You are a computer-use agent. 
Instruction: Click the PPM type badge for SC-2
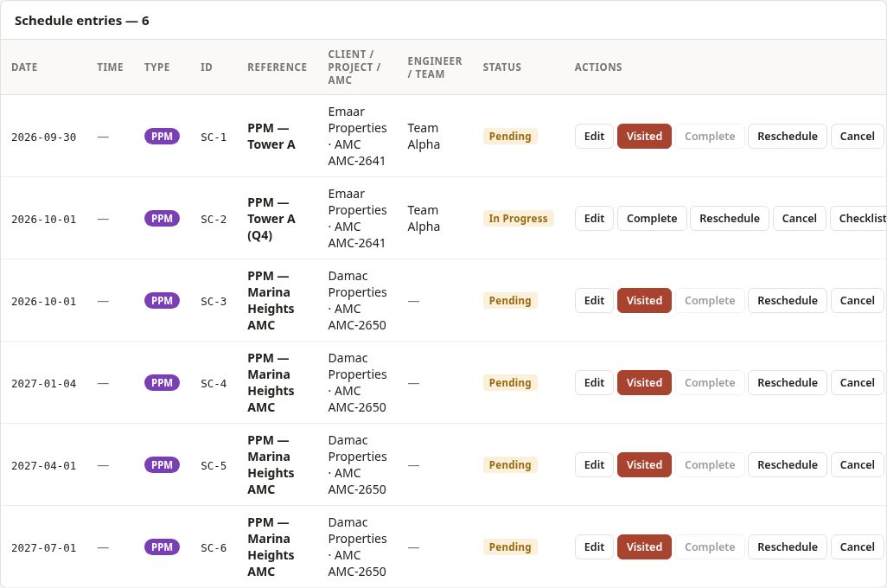click(x=162, y=219)
